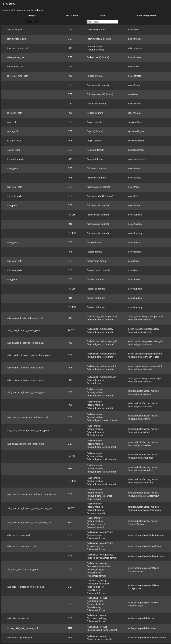
Task: Focus the Path Match search field
Action: pyautogui.click(x=102, y=22)
